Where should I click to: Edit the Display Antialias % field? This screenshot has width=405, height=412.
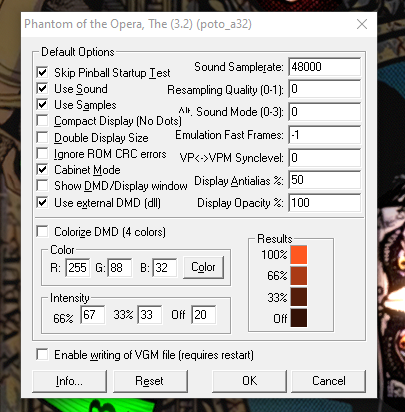coord(324,180)
